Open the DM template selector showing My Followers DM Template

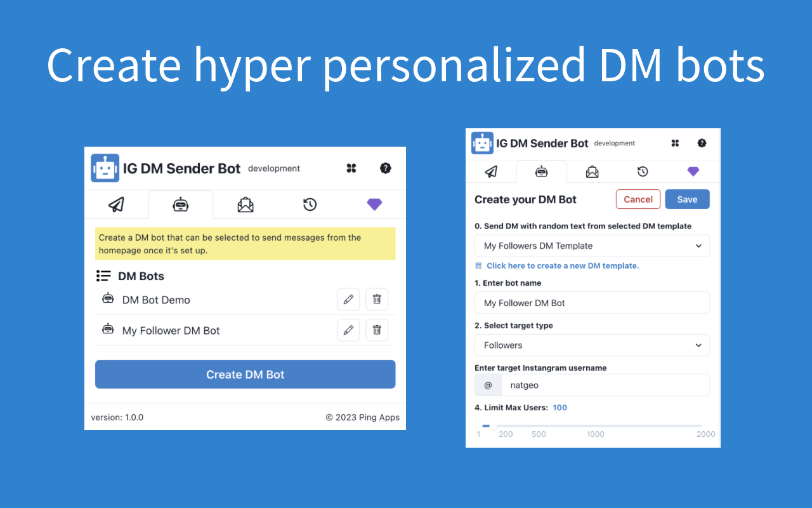coord(591,246)
